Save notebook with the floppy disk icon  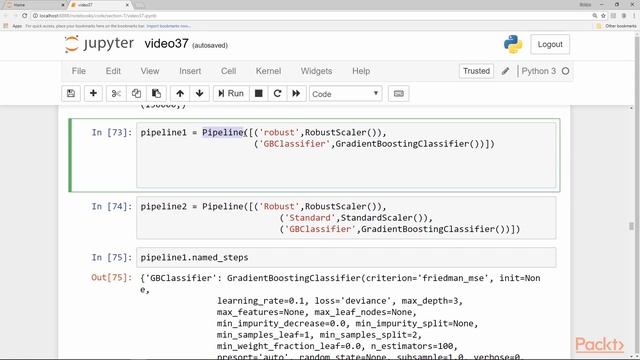click(71, 93)
